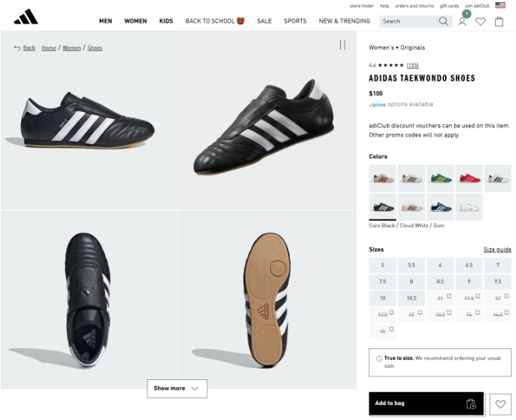
Task: Click the store finder link
Action: pos(361,6)
